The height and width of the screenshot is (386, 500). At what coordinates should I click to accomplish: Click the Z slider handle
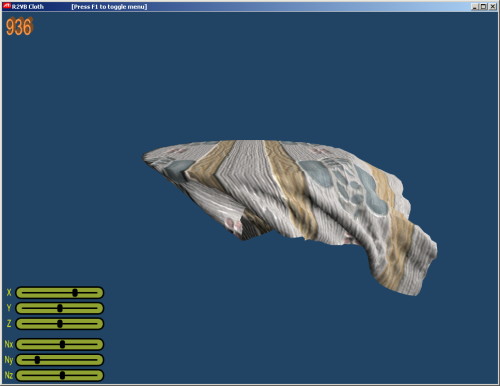(60, 323)
